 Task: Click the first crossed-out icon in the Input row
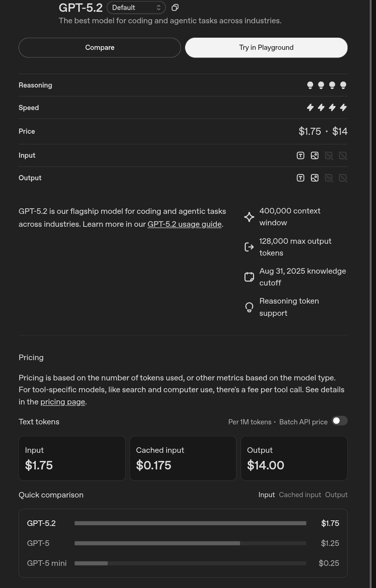point(329,155)
